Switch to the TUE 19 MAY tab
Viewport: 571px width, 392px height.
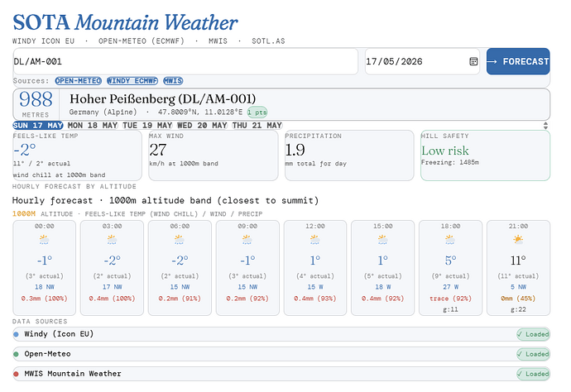coord(147,126)
